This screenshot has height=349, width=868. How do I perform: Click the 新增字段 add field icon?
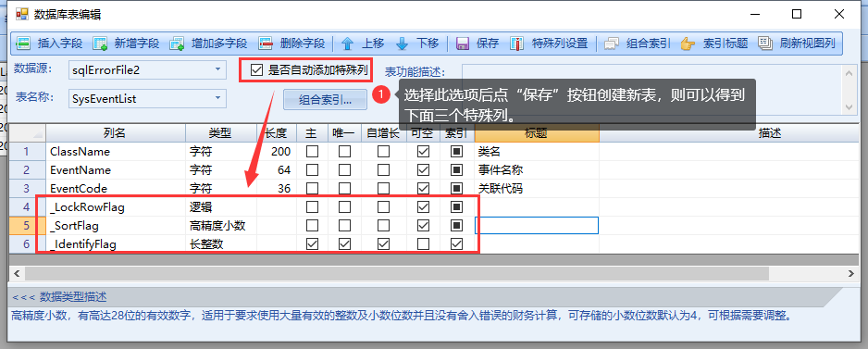pyautogui.click(x=100, y=44)
